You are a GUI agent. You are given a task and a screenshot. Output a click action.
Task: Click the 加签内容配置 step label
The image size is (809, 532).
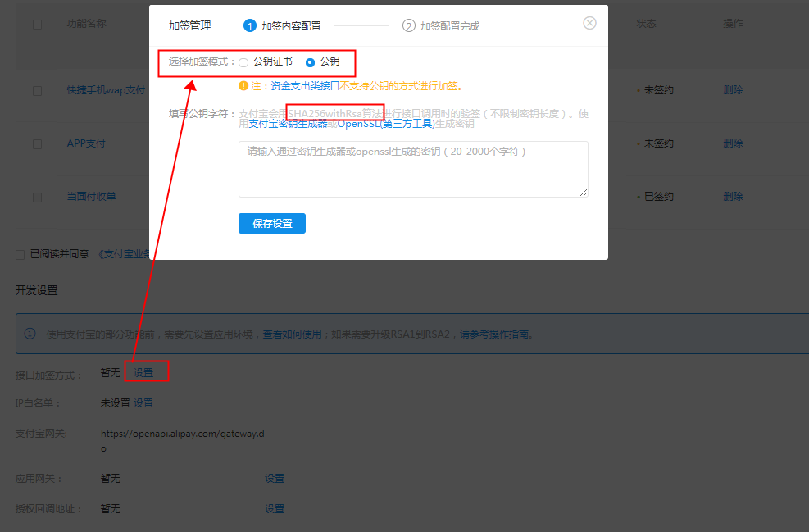point(291,25)
